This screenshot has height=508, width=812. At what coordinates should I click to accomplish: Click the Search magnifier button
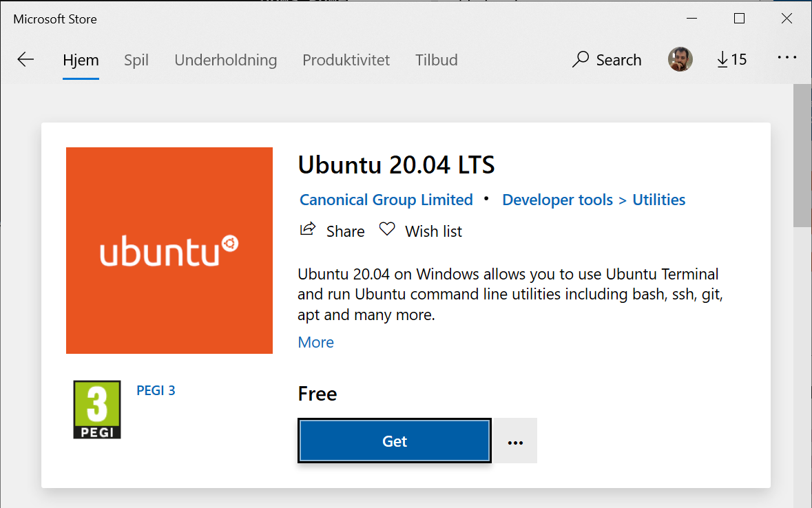[606, 60]
